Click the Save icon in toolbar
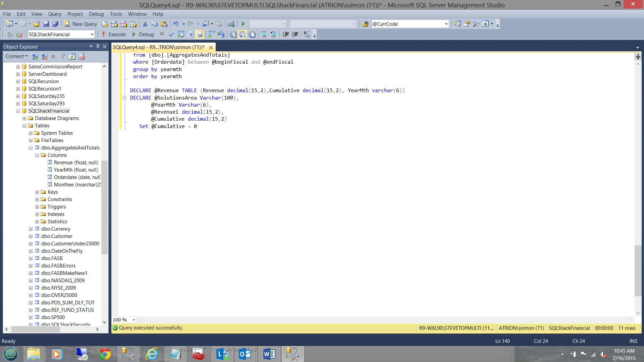Image resolution: width=644 pixels, height=362 pixels. point(46,24)
